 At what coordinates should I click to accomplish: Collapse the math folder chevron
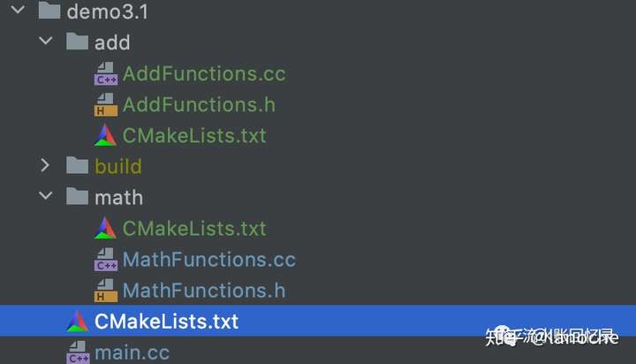point(46,195)
